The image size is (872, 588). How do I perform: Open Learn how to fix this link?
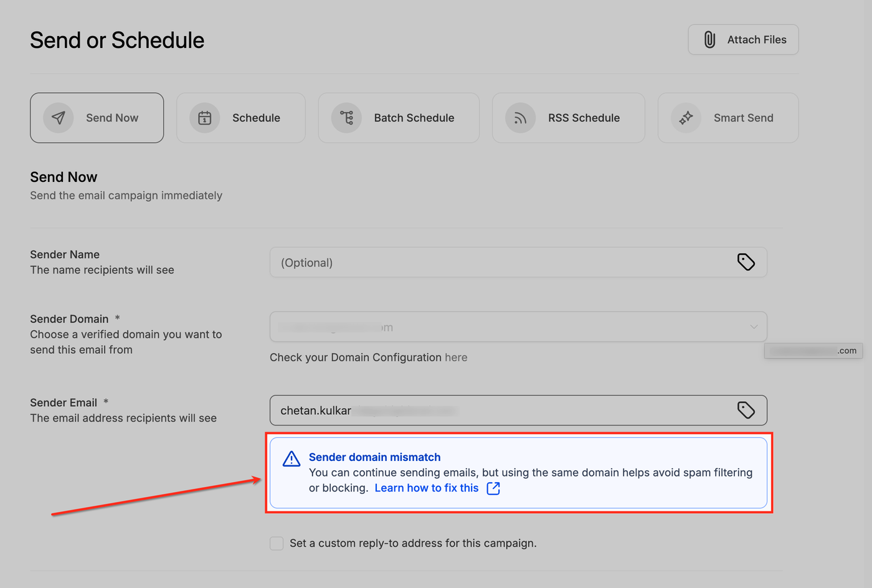427,488
